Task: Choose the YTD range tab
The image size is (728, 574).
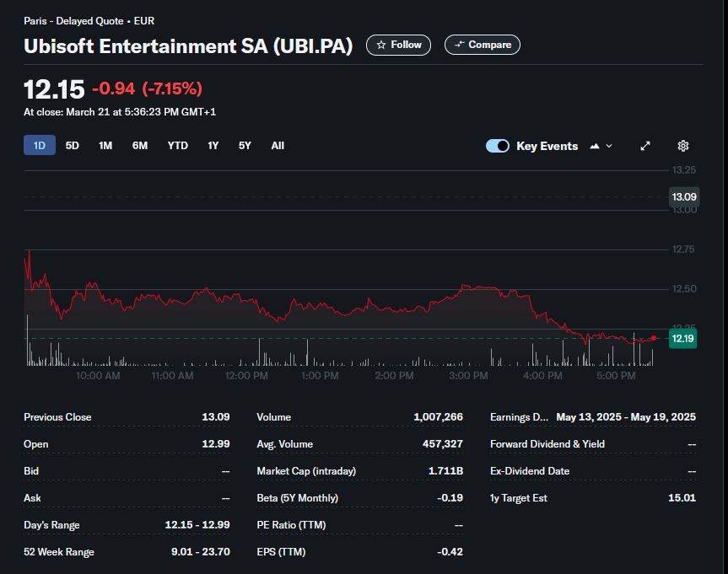Action: coord(178,146)
